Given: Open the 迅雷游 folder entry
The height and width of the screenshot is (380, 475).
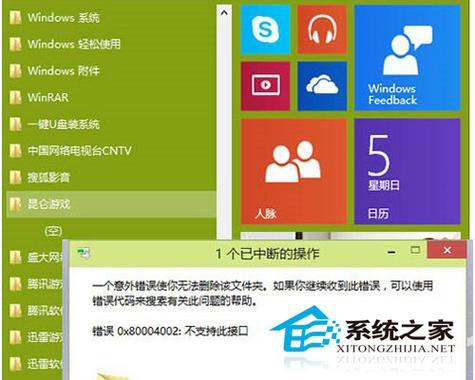Looking at the screenshot, I should click(35, 337).
